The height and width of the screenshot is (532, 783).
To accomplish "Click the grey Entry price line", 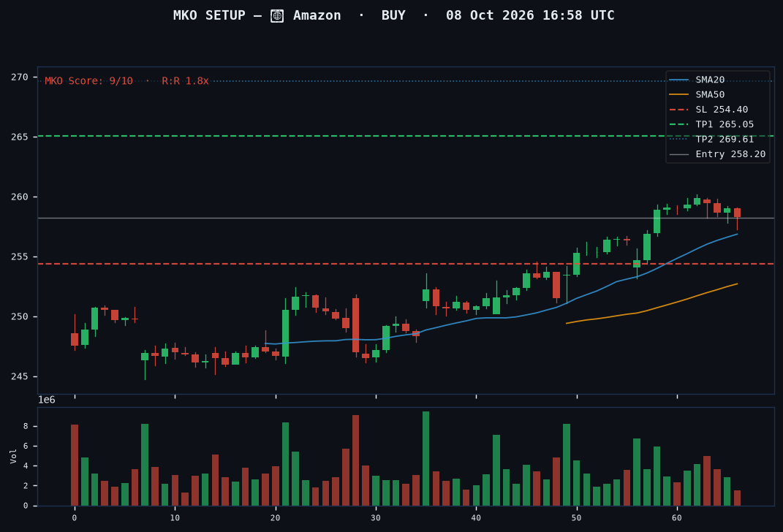I will pos(406,218).
